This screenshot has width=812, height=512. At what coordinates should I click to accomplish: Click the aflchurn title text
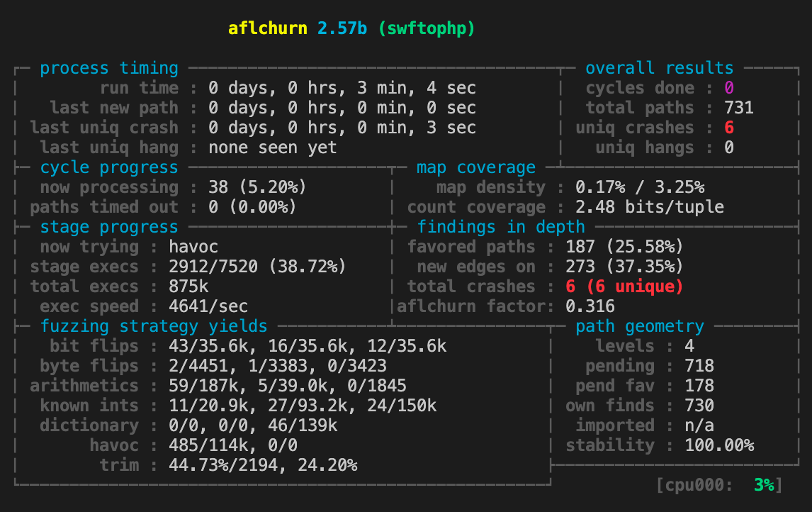268,28
